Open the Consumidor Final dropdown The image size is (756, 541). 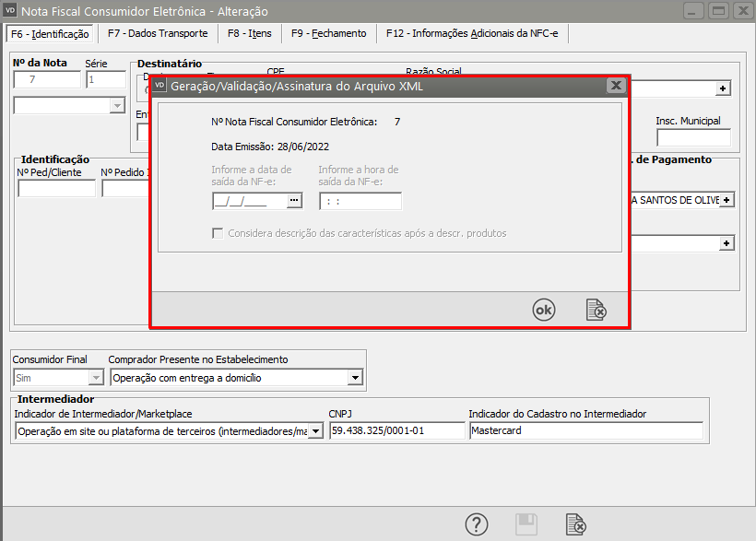click(96, 378)
